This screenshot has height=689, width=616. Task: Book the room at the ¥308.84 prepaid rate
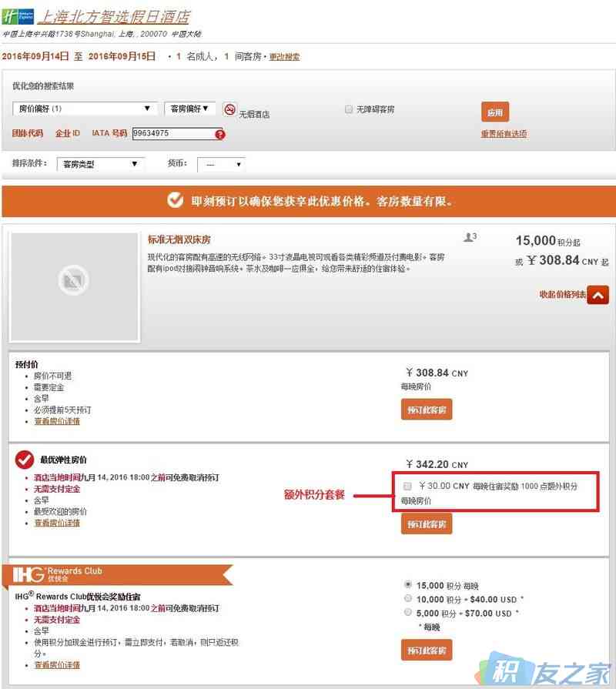pyautogui.click(x=426, y=410)
